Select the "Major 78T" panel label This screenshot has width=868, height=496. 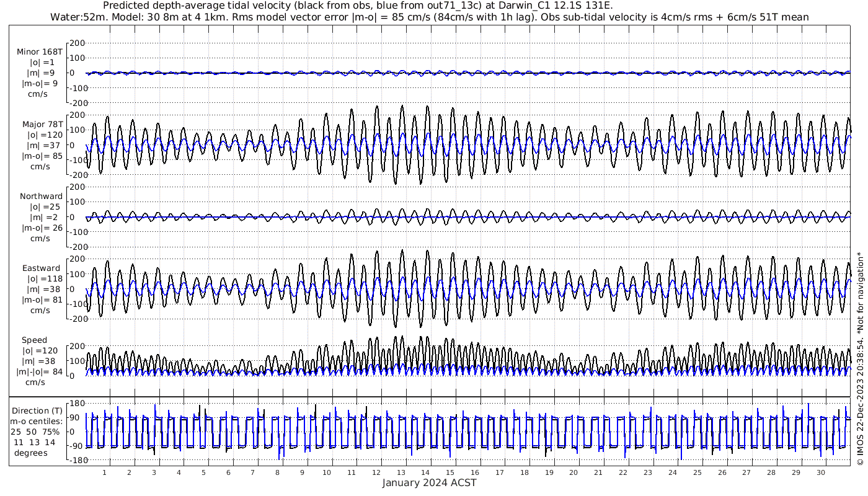point(42,124)
